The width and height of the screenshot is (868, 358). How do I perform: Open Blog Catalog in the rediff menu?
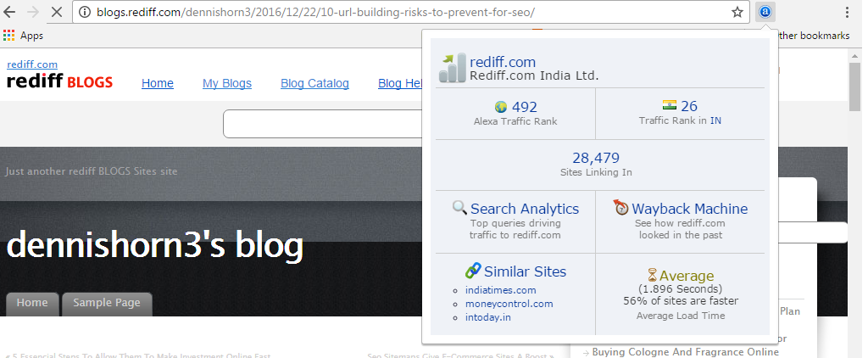[x=314, y=83]
